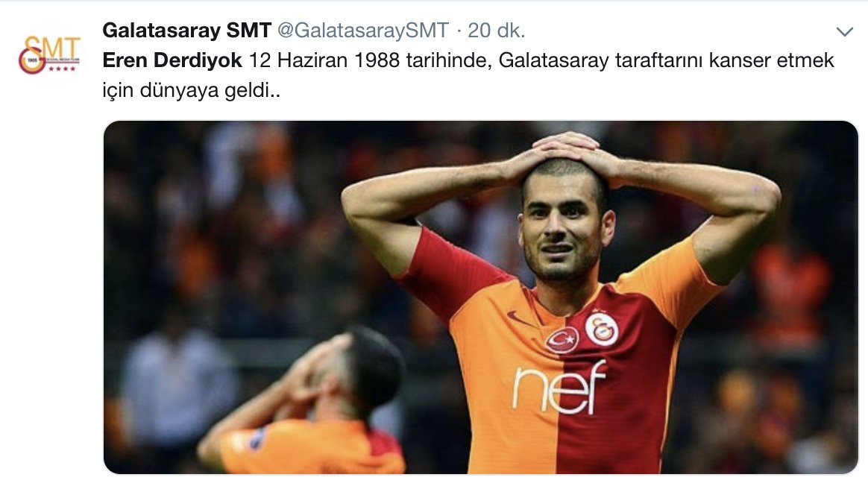Open the Galatasaray SMT display name link
Screen dimensions: 868x492
pyautogui.click(x=186, y=31)
